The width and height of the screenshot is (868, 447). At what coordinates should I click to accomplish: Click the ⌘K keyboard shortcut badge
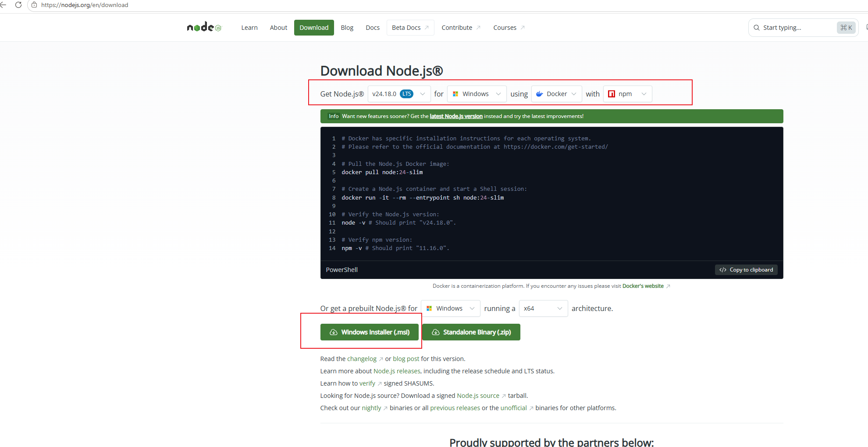[x=846, y=28]
